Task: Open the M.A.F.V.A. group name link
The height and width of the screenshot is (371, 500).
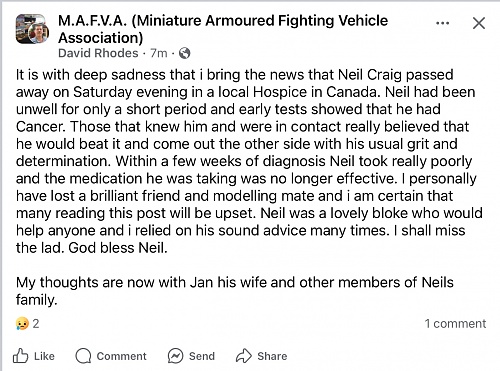Action: point(223,29)
